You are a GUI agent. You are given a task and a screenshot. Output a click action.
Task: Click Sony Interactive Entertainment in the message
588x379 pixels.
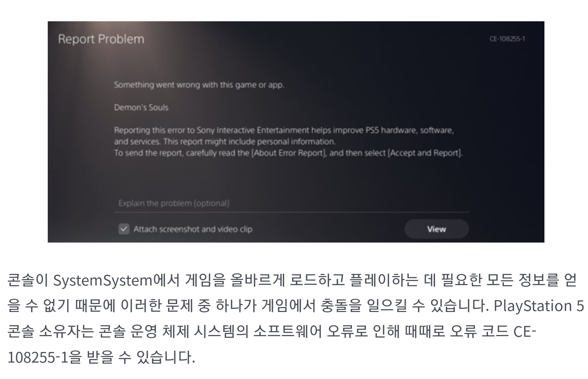tap(253, 130)
